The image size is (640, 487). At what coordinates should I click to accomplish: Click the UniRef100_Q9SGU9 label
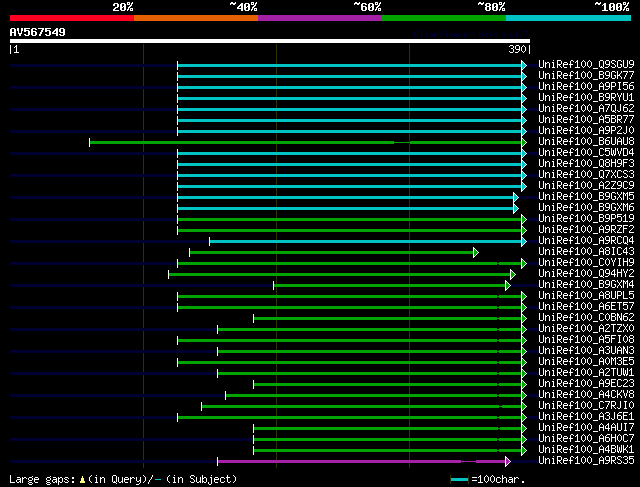click(586, 64)
